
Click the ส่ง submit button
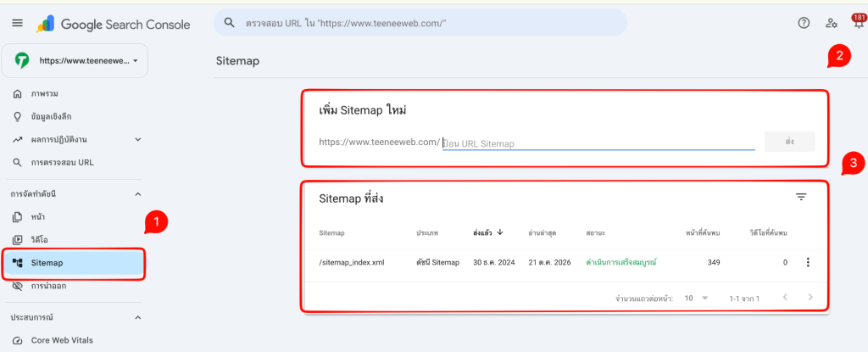[x=789, y=142]
